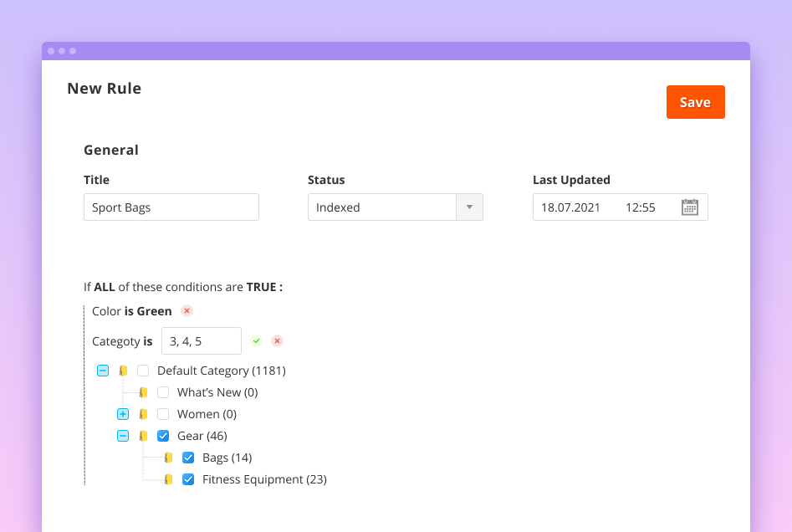Image resolution: width=792 pixels, height=532 pixels.
Task: Click the Gear folder icon
Action: (x=143, y=436)
